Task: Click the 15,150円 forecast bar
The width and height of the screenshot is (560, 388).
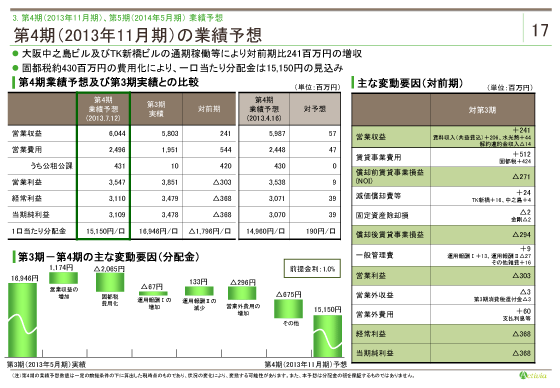Action: point(328,336)
